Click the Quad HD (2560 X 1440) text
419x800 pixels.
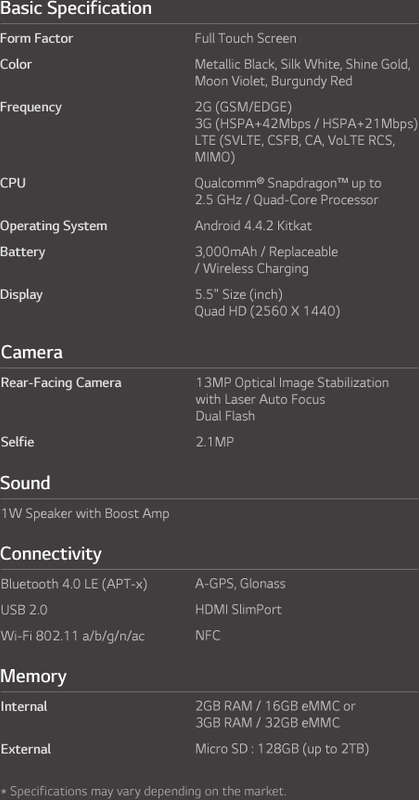pyautogui.click(x=267, y=311)
